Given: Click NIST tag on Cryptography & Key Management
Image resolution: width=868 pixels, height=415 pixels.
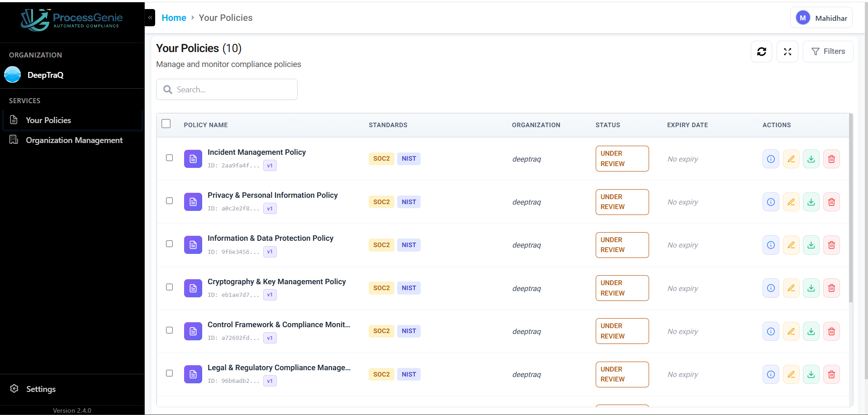Looking at the screenshot, I should 409,288.
